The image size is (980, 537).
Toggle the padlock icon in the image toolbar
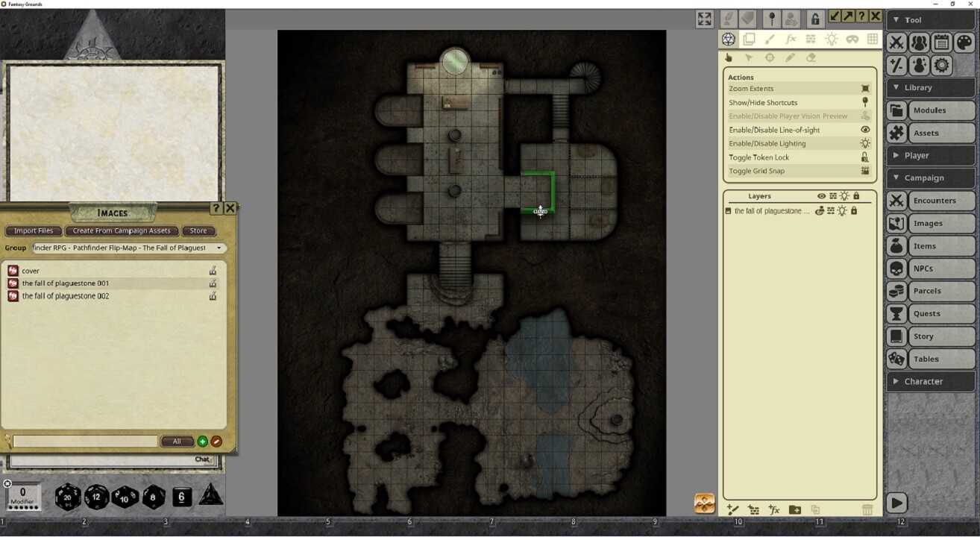[815, 19]
